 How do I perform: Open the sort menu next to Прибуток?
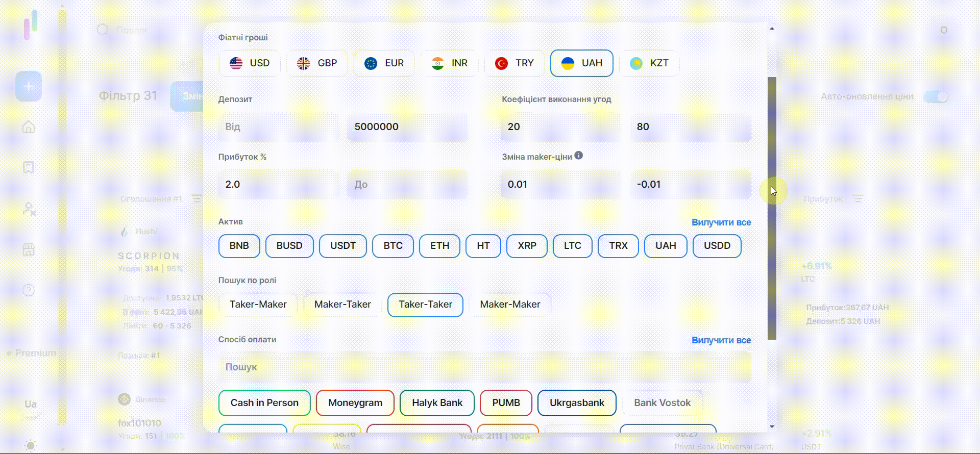(x=858, y=198)
